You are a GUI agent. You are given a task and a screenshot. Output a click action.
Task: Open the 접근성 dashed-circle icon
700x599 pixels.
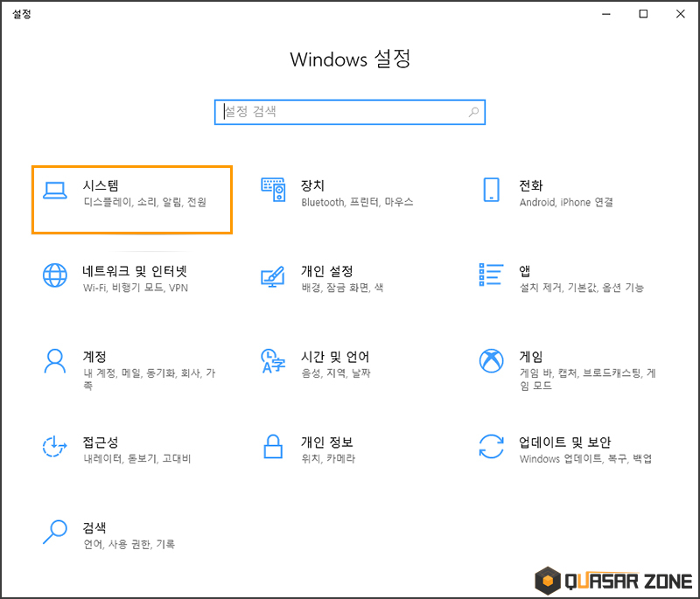(x=55, y=447)
